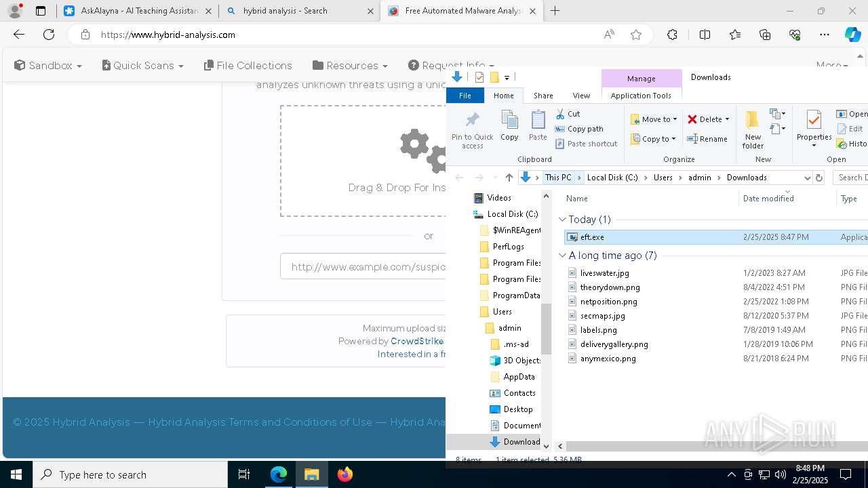Click Edge browser back button

(19, 35)
